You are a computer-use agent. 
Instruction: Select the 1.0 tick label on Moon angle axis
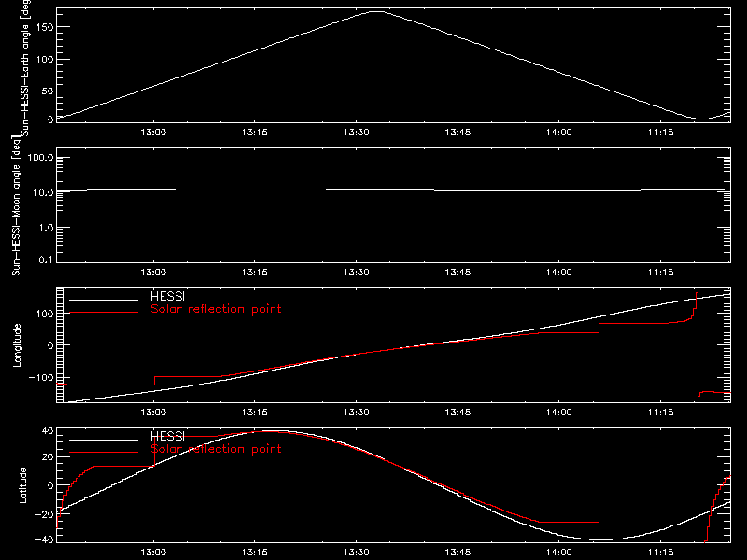[x=46, y=228]
